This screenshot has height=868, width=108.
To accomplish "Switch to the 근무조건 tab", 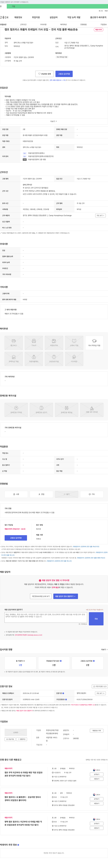I will [x=23, y=25].
